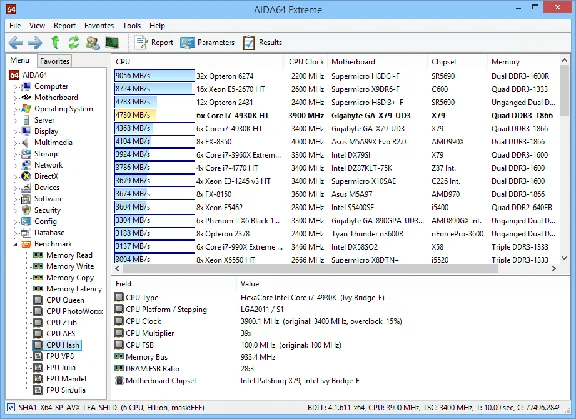Collapse the Benchmark tree node arrow
The image size is (576, 419).
coord(15,244)
